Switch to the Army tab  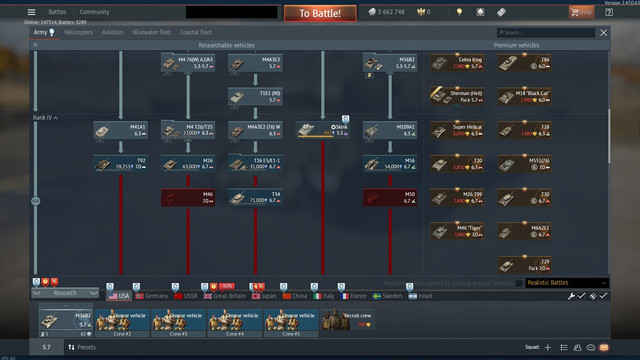point(44,32)
